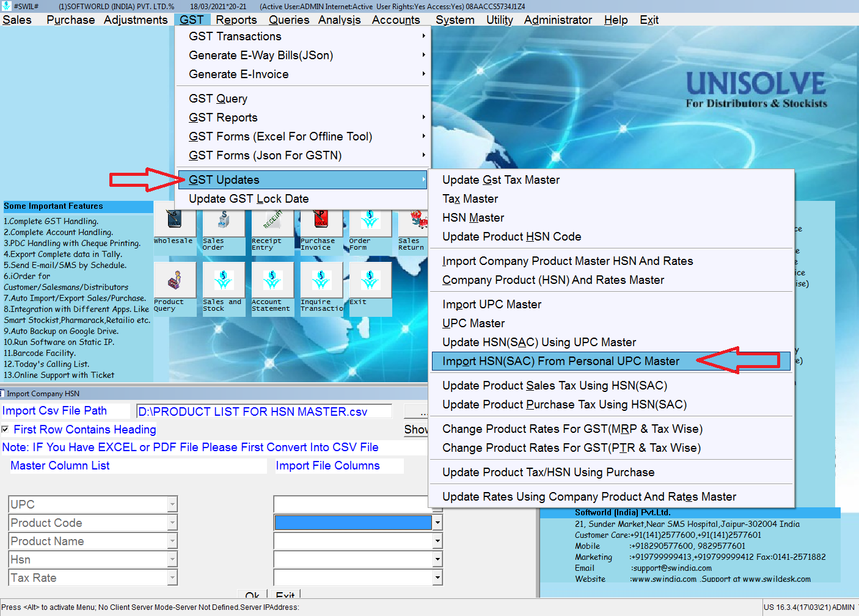Image resolution: width=859 pixels, height=616 pixels.
Task: Open import column dropdown beside Hsn
Action: coord(437,559)
